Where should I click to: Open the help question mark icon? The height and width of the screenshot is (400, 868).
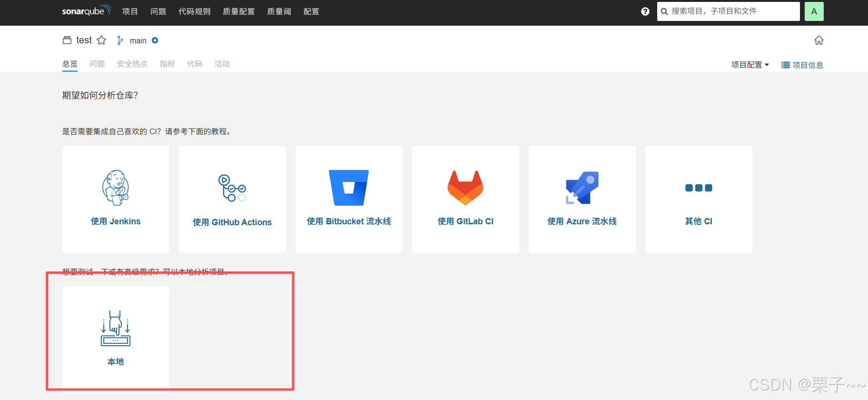(x=645, y=11)
